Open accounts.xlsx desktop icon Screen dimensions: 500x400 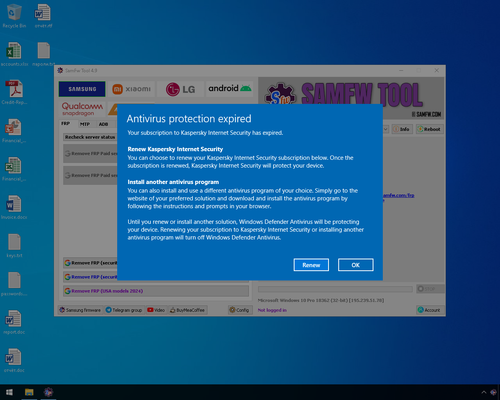pyautogui.click(x=14, y=54)
